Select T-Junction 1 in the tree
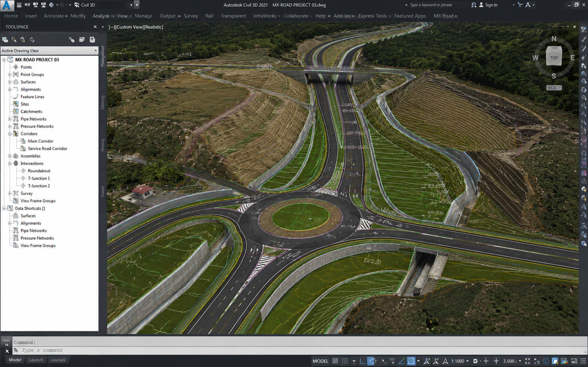The image size is (588, 367). pyautogui.click(x=39, y=178)
